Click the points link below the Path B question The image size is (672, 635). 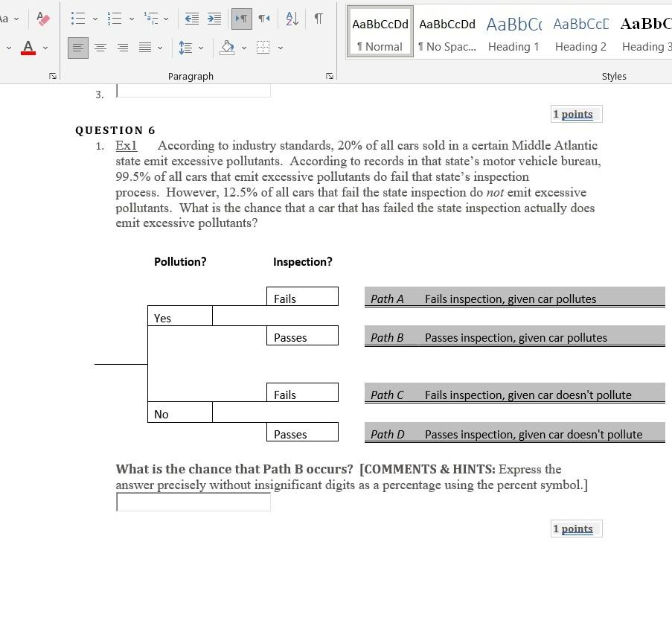577,529
